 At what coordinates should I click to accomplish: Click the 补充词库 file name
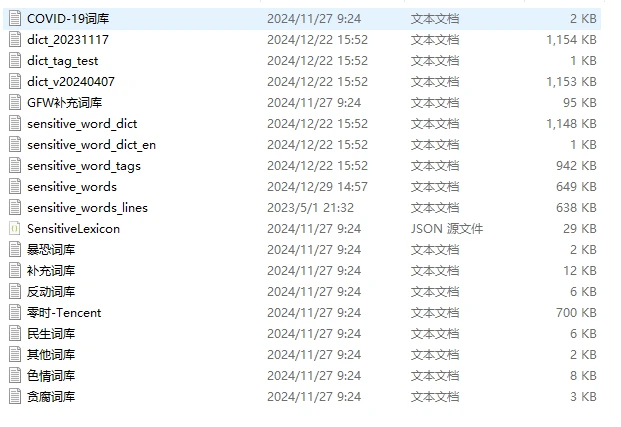51,271
